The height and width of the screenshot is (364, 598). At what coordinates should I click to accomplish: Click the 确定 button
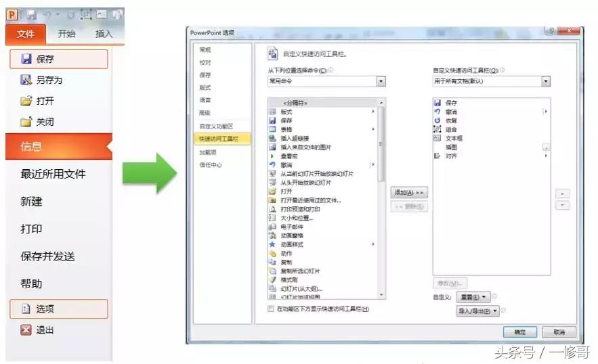(x=520, y=332)
